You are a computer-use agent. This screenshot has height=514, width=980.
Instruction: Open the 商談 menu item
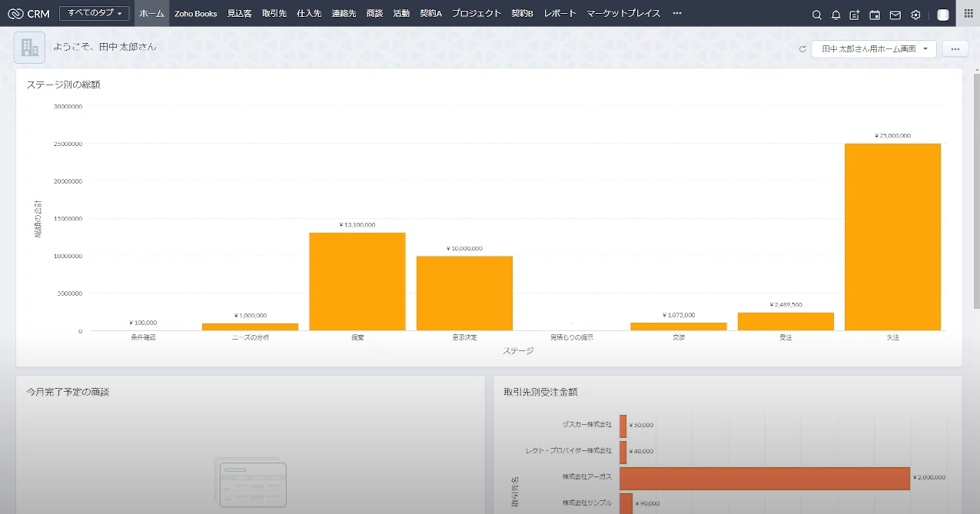pos(374,13)
